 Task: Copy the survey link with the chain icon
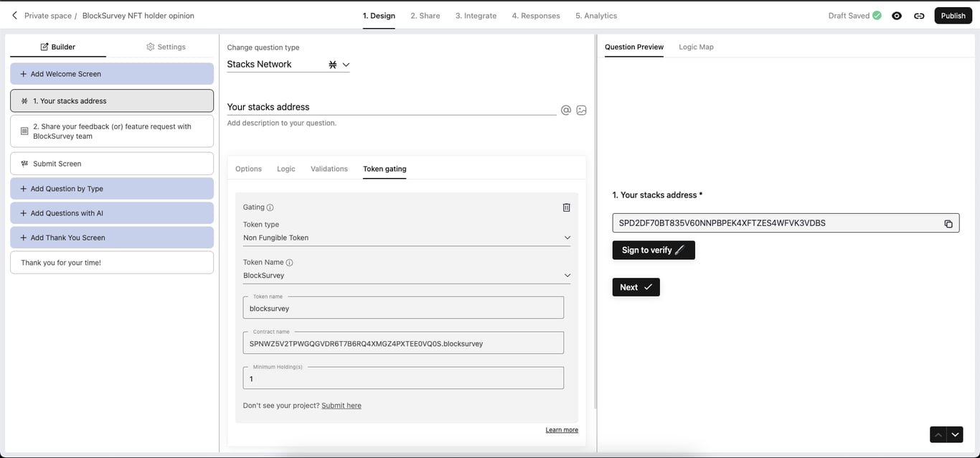[919, 16]
